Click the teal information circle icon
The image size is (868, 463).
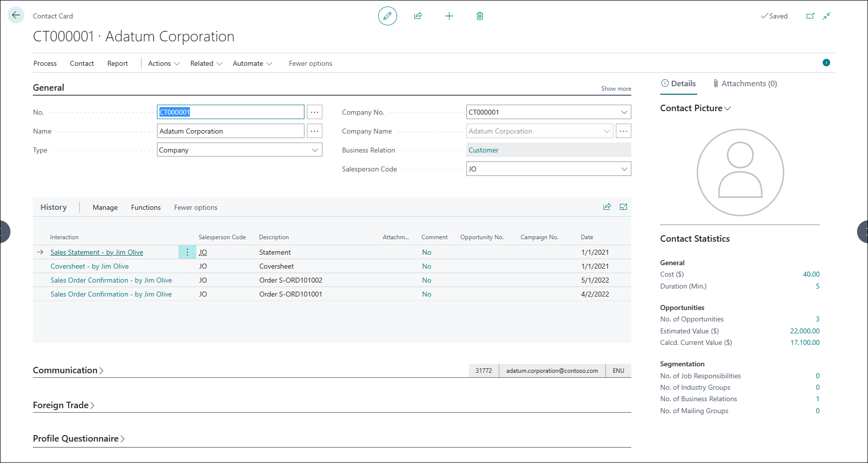(826, 63)
